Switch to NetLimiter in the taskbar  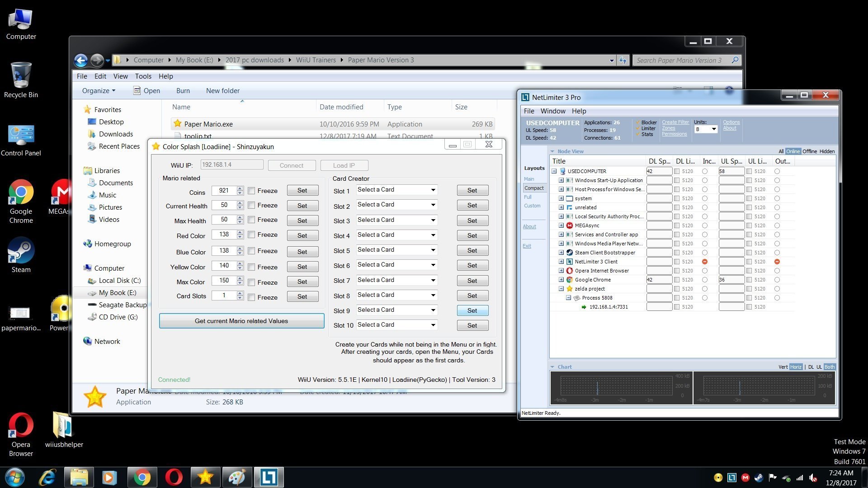[x=269, y=477]
